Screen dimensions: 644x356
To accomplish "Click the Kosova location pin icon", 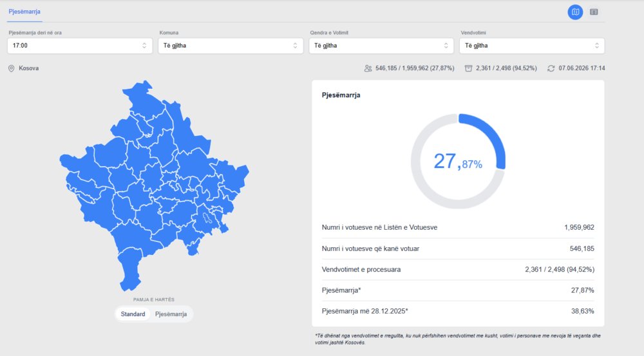I will 12,69.
